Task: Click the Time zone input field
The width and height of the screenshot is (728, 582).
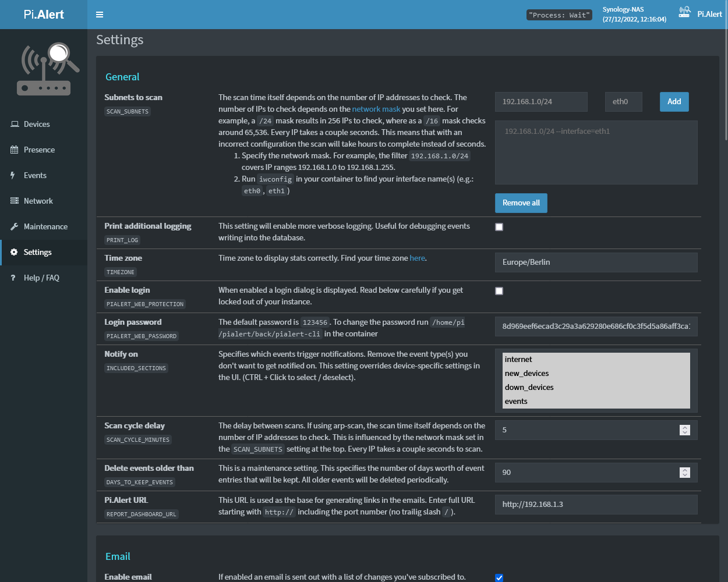Action: [596, 262]
